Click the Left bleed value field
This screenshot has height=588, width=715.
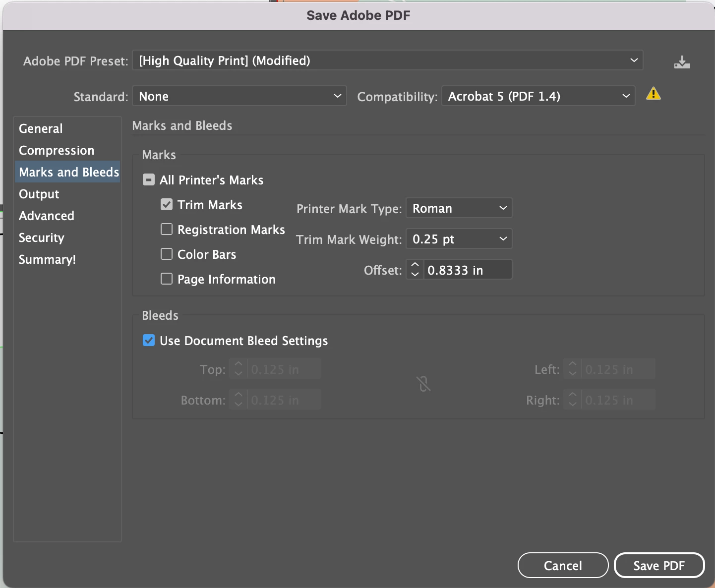[618, 369]
